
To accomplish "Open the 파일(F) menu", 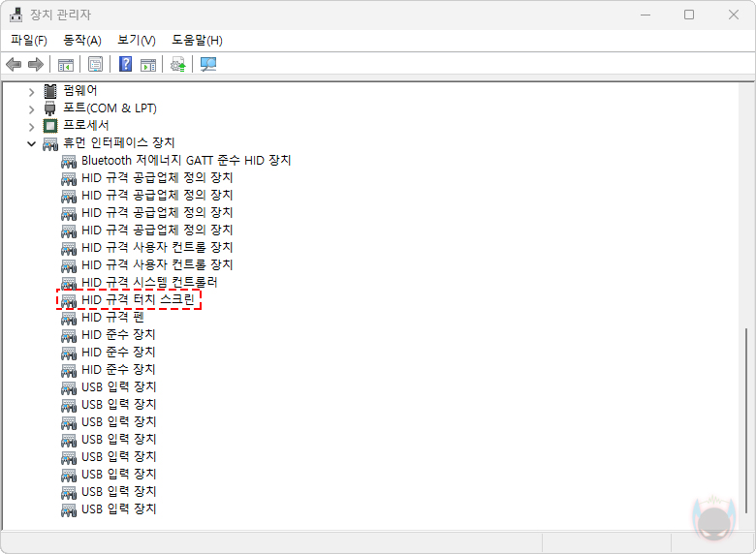I will (29, 41).
